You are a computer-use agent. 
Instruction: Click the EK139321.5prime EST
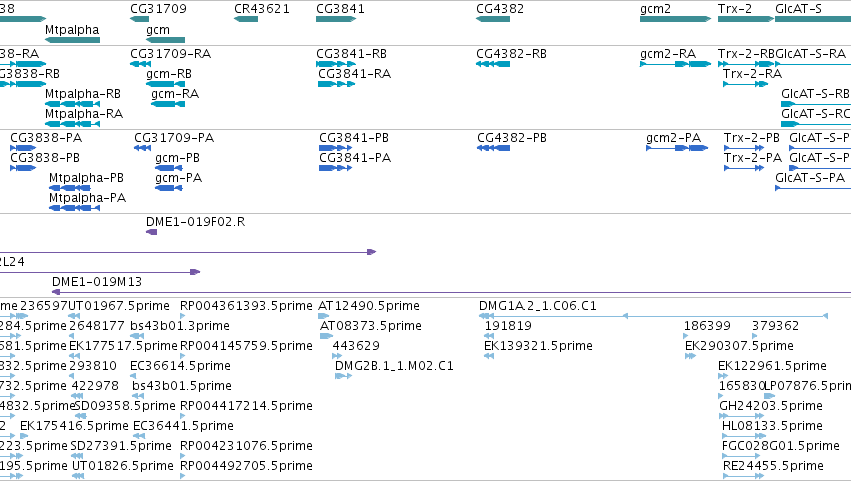(x=489, y=356)
